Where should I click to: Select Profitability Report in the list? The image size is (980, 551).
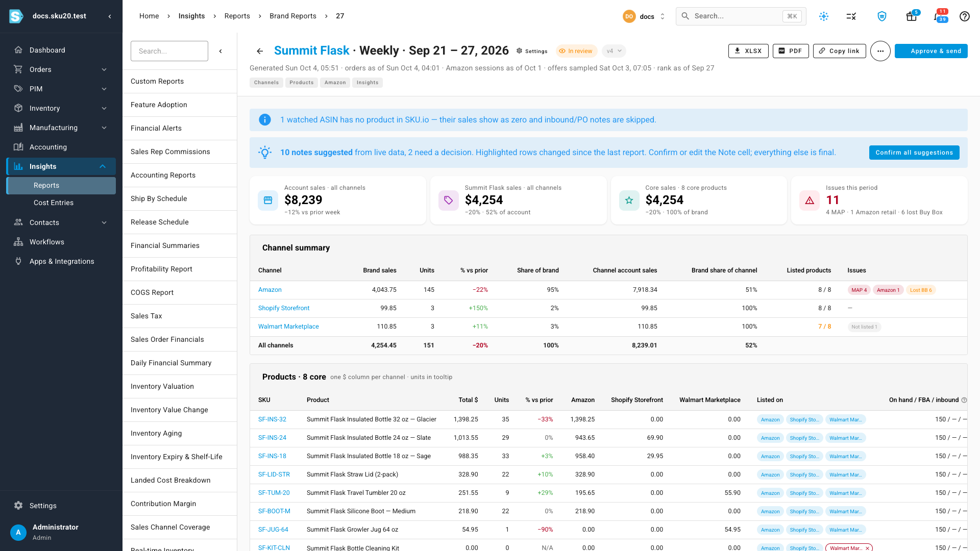[180, 269]
